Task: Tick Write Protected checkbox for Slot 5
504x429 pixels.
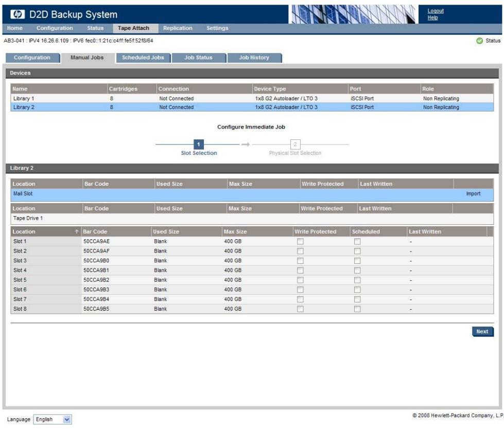Action: click(x=300, y=280)
